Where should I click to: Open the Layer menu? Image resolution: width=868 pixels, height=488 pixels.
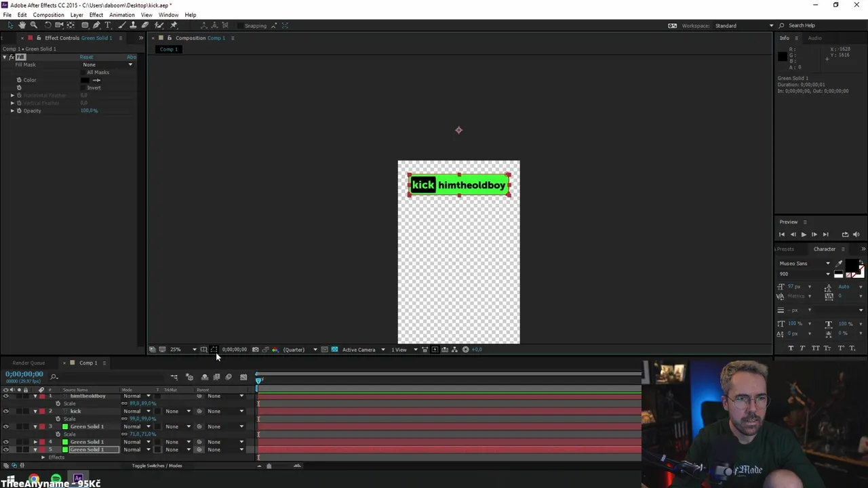tap(77, 15)
